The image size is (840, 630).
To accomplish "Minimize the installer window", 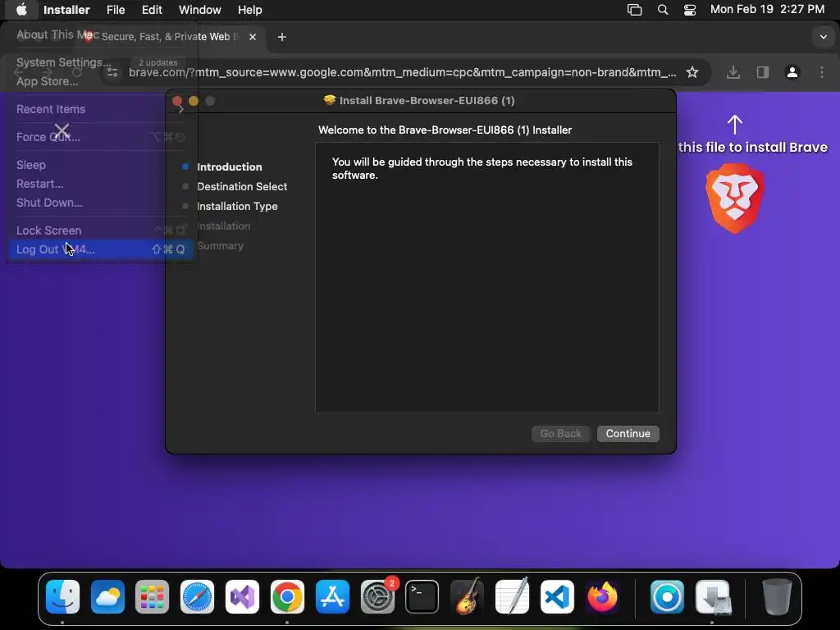I will (x=194, y=101).
